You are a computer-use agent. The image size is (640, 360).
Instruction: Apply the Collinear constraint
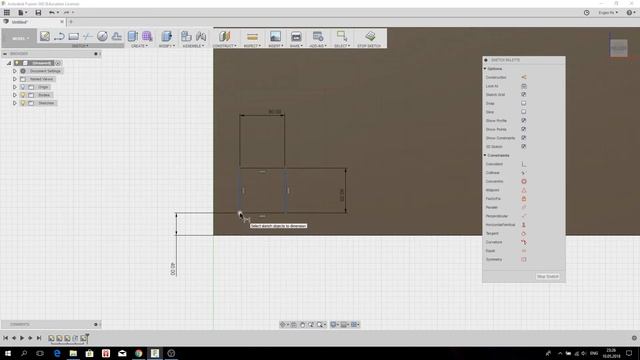coord(524,173)
